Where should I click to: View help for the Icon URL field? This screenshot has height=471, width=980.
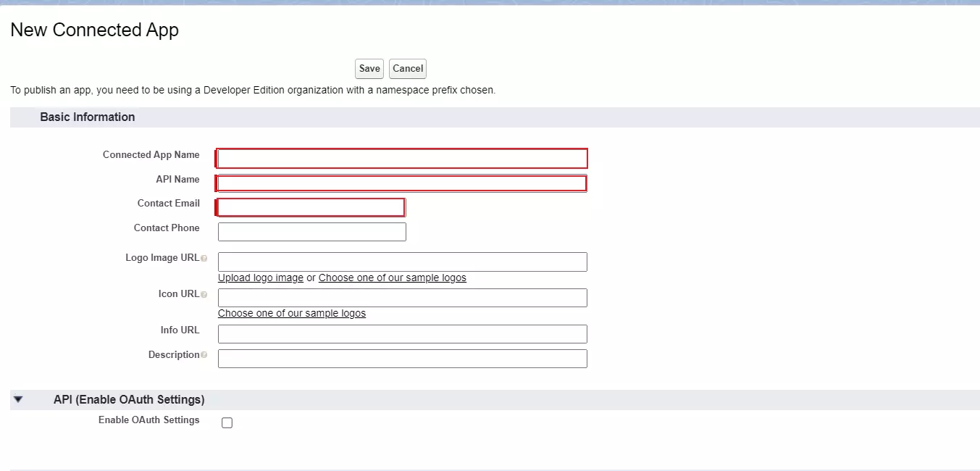(x=203, y=294)
